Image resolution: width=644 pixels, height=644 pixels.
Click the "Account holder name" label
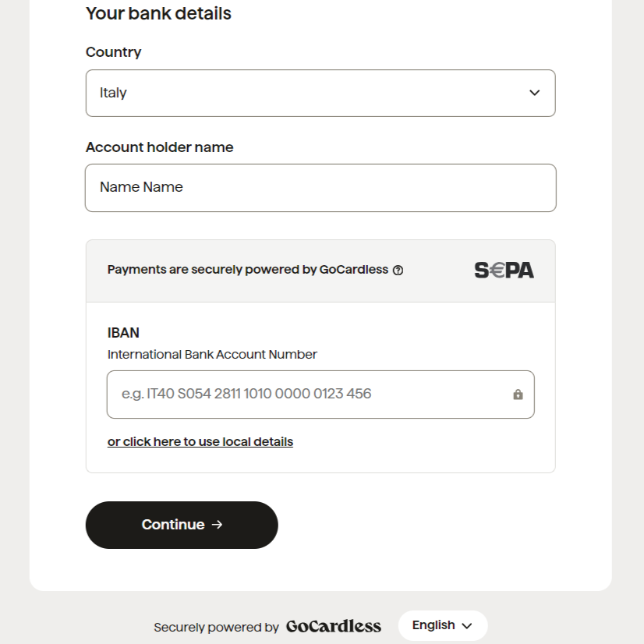pos(160,147)
